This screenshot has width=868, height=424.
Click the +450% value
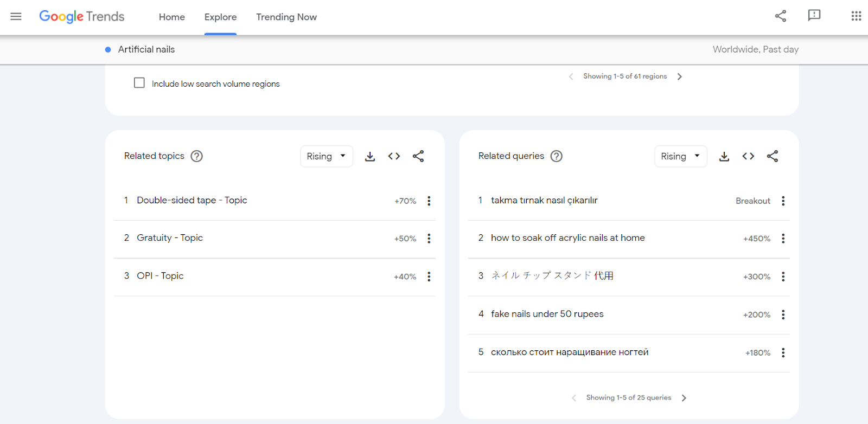[757, 239]
